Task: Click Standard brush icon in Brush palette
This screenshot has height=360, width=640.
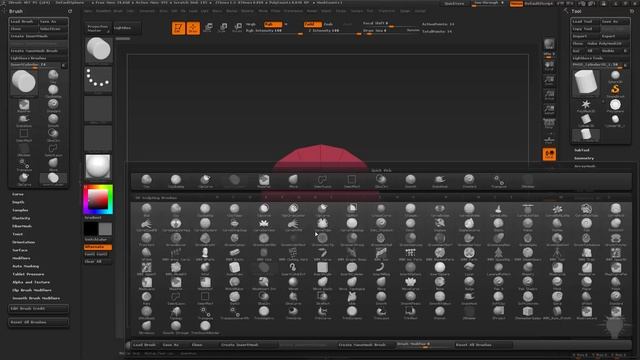Action: (53, 106)
